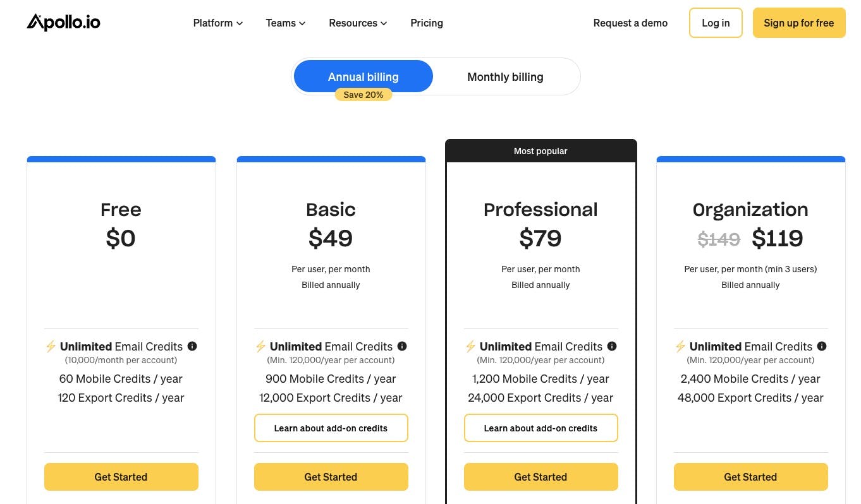
Task: Click the Log in button
Action: coord(716,23)
